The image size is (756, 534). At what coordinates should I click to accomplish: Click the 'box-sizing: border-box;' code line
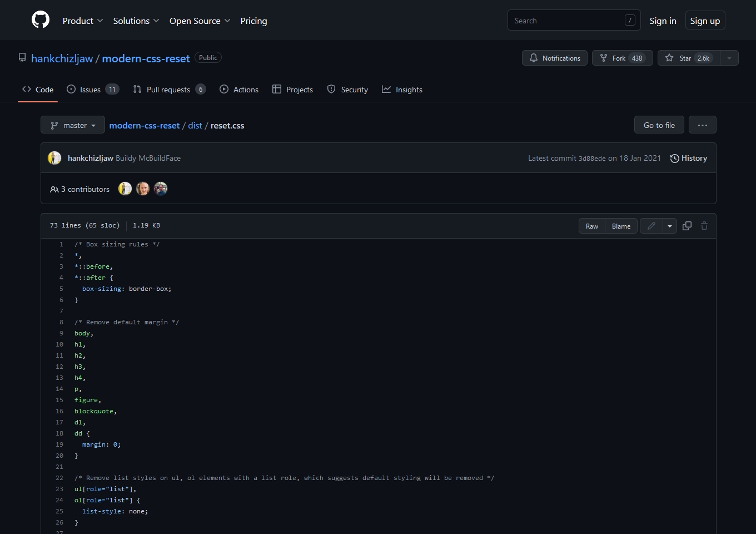click(x=127, y=289)
